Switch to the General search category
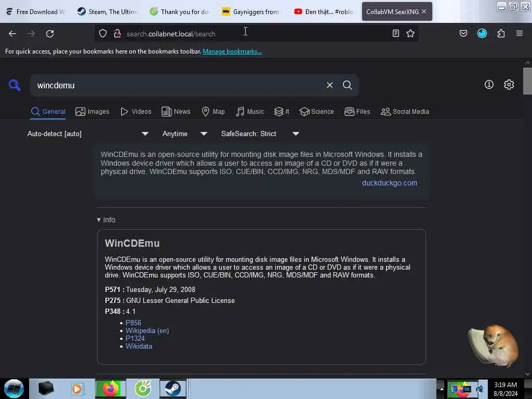Image resolution: width=532 pixels, height=399 pixels. point(48,112)
